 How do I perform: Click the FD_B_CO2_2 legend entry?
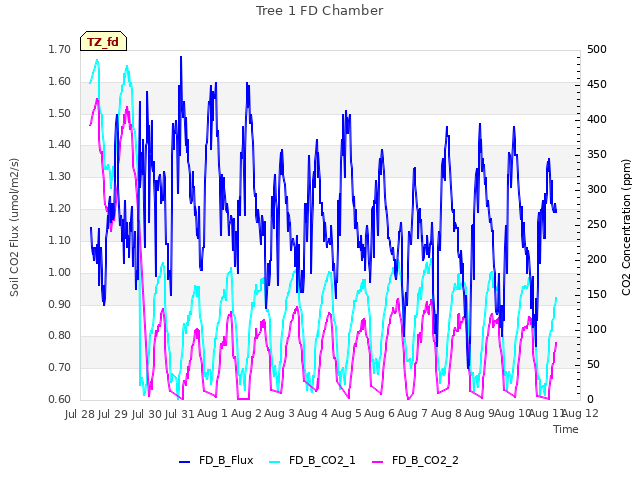(x=416, y=461)
